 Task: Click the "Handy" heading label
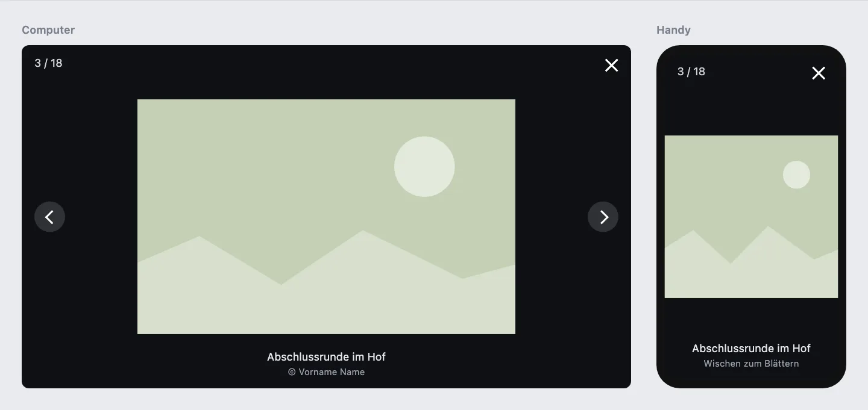tap(673, 30)
